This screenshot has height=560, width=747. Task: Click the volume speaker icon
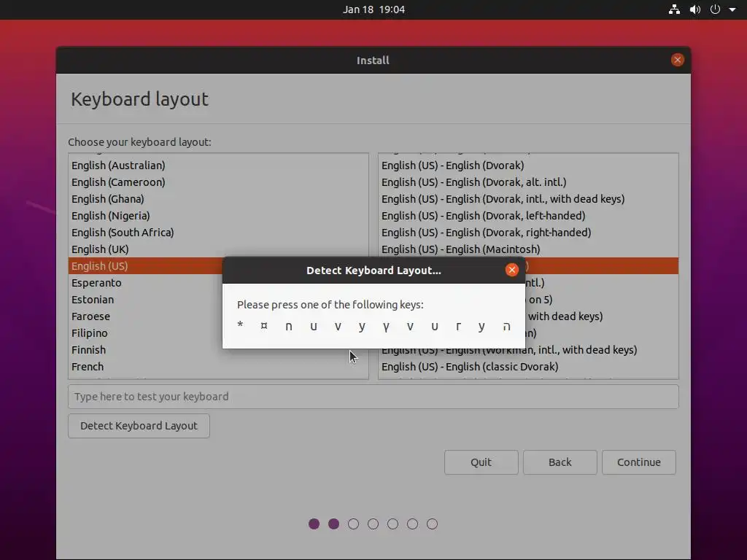point(695,9)
